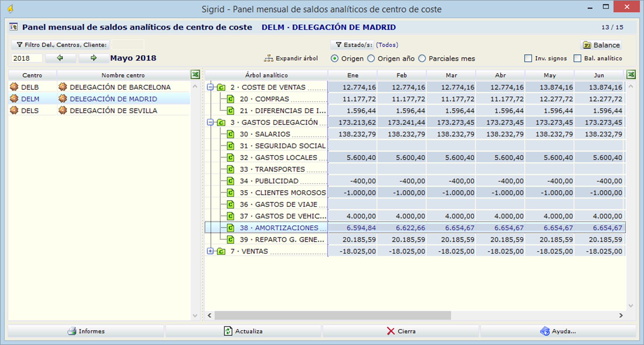644x345 pixels.
Task: Click the green C icon of 21 · DIFERENCIAS
Action: [231, 111]
